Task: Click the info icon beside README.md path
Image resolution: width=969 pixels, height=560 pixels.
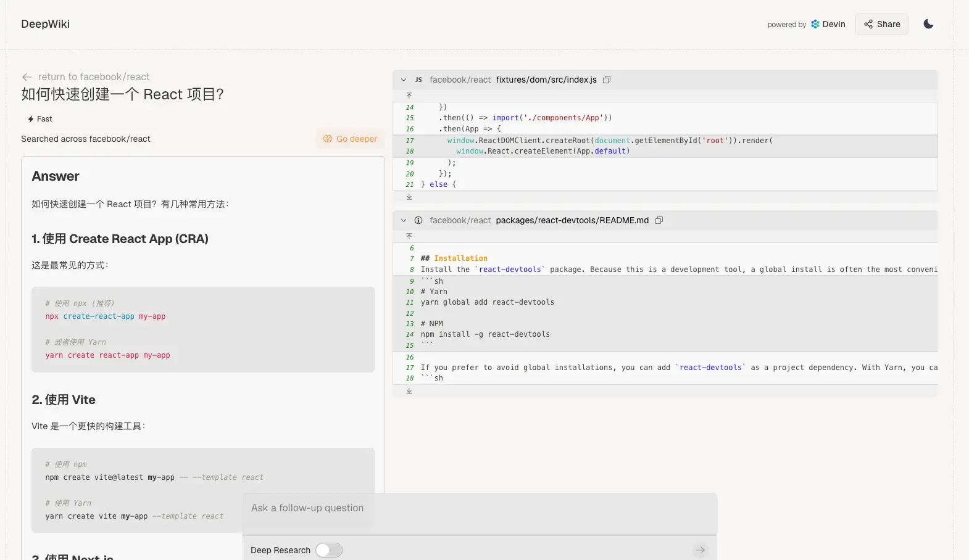Action: pyautogui.click(x=418, y=220)
